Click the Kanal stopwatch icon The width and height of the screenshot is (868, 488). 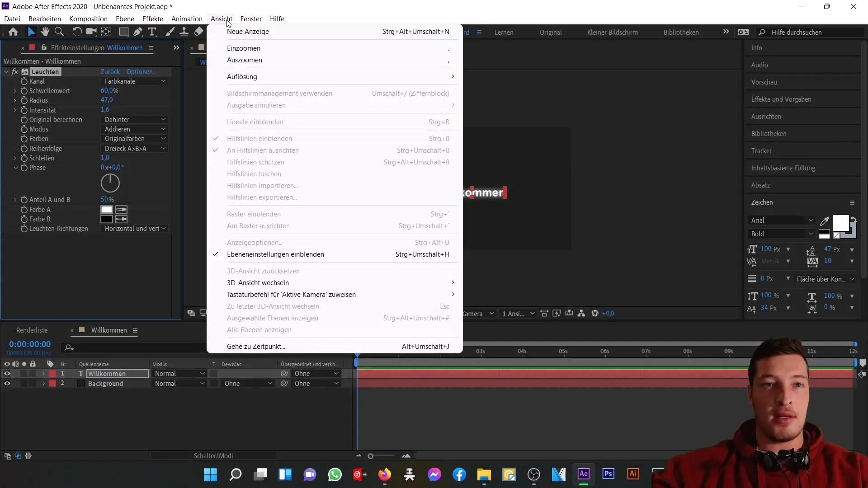pyautogui.click(x=24, y=81)
